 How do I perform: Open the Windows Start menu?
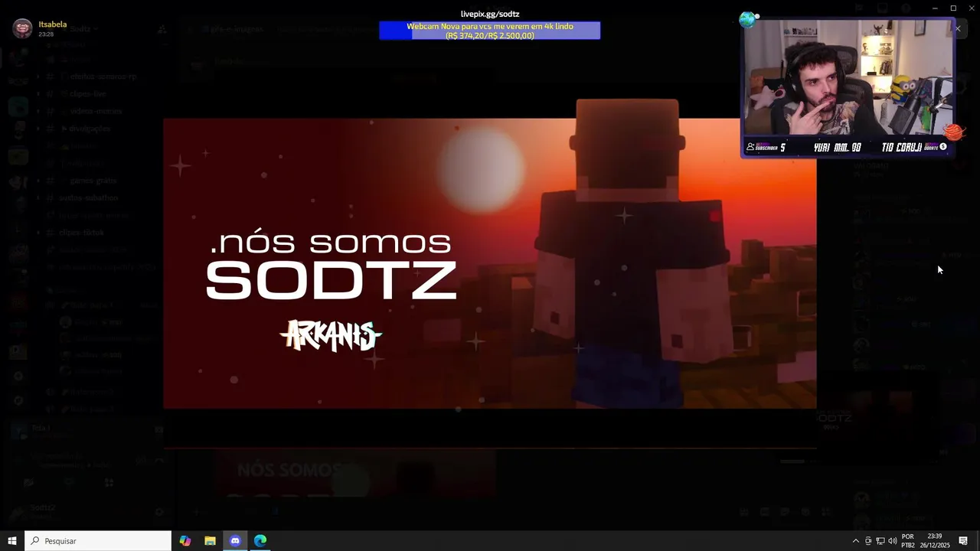[x=11, y=541]
